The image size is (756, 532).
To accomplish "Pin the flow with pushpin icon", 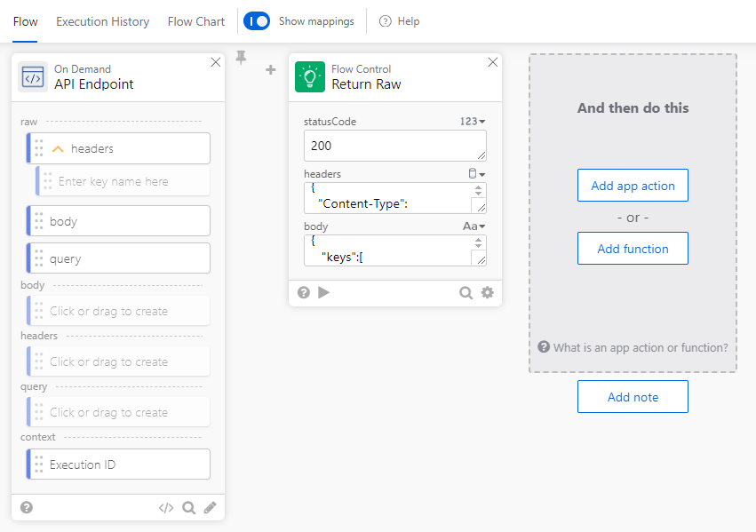I will pos(241,58).
